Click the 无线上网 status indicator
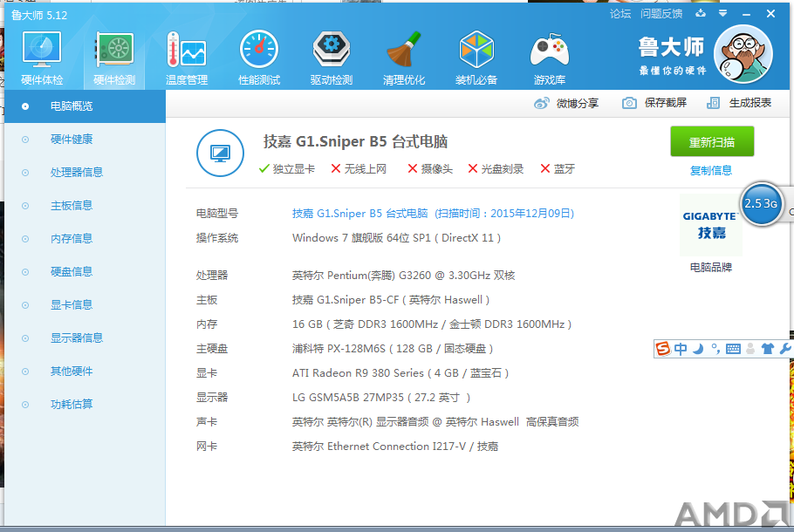Screen dimensions: 794x532 pos(359,169)
